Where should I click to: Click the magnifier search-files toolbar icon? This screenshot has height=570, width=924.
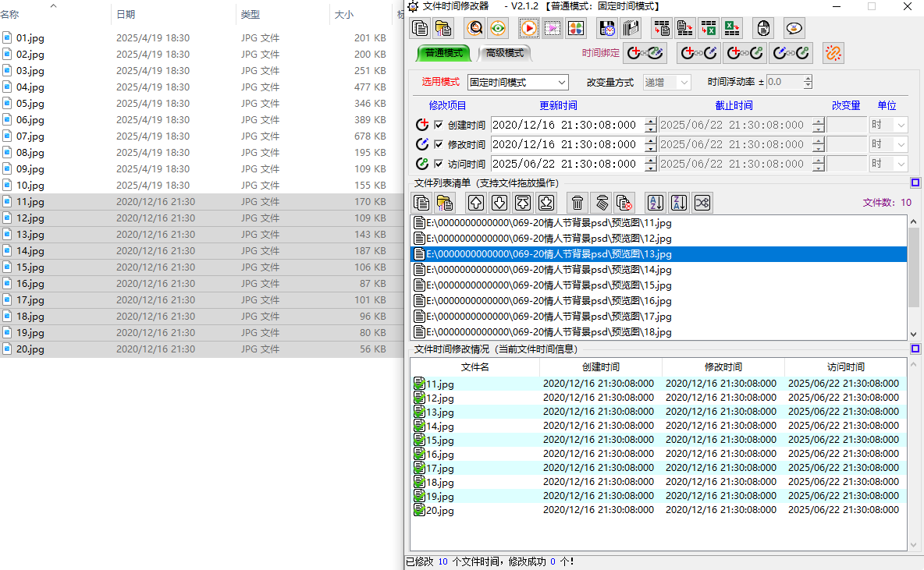[x=475, y=28]
